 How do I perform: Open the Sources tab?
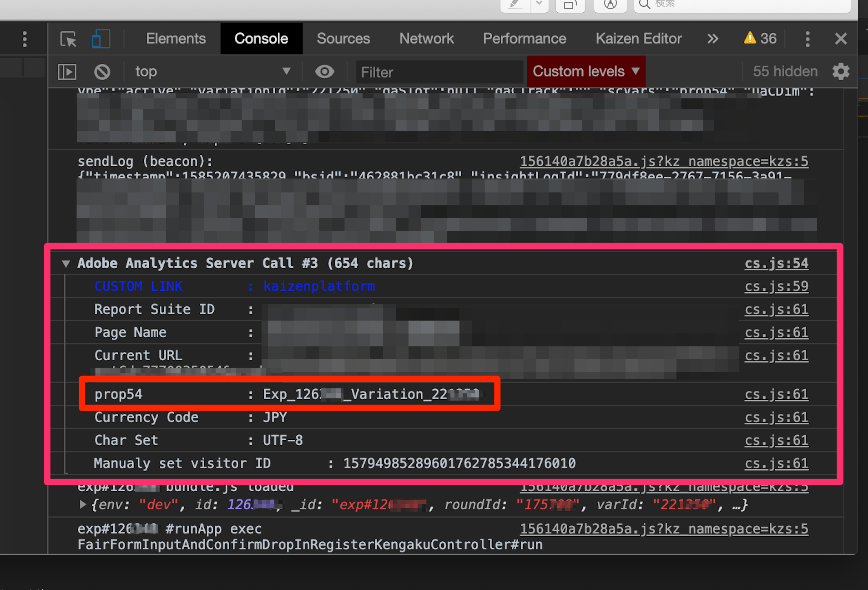(x=343, y=39)
